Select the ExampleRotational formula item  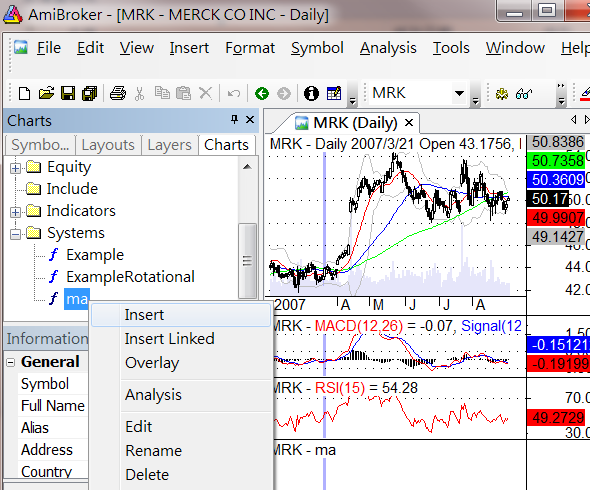click(x=130, y=277)
